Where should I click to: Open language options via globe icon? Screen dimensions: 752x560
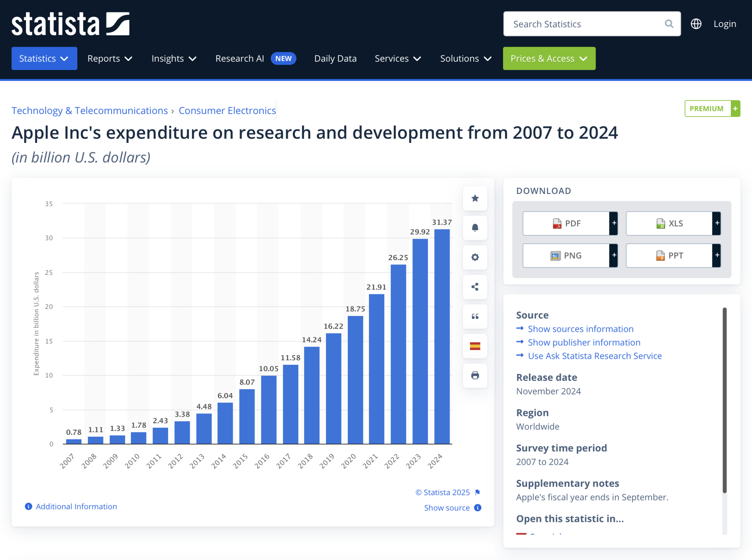click(x=696, y=24)
